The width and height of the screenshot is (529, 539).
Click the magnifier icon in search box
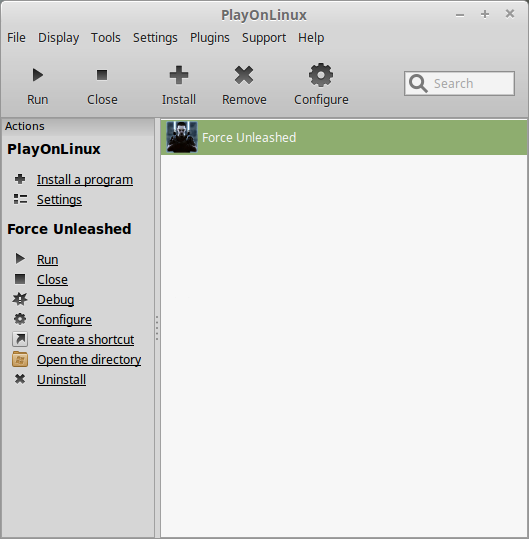click(x=418, y=83)
